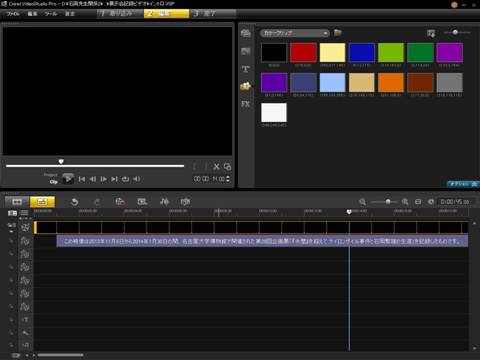Click the zoom out magnifier on timeline
The image size is (480, 360).
(362, 202)
